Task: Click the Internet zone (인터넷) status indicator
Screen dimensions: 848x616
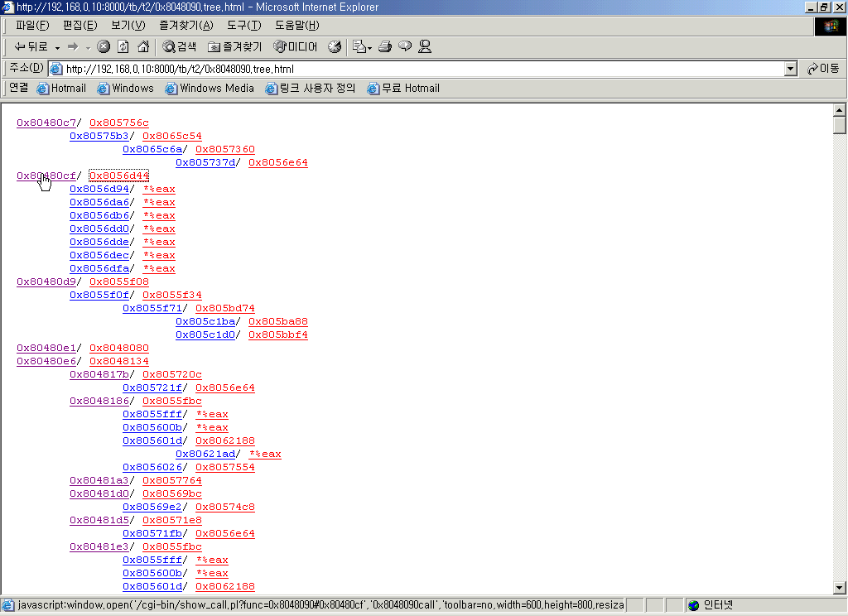Action: point(710,605)
